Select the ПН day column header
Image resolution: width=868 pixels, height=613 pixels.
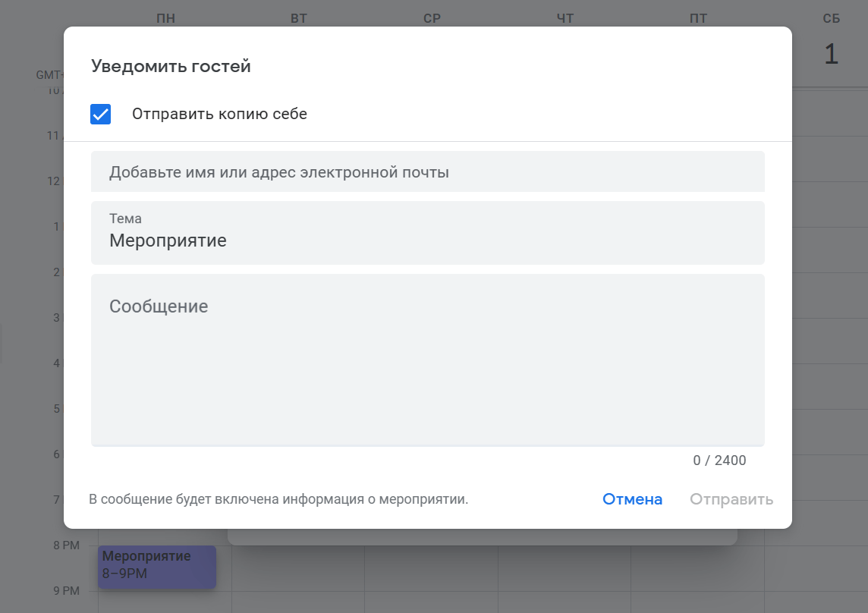click(x=165, y=18)
